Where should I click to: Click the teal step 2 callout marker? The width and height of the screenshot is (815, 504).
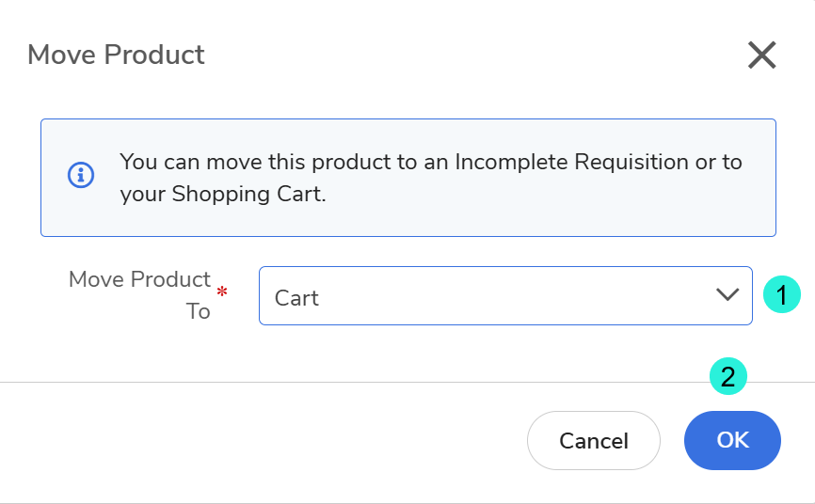(727, 376)
